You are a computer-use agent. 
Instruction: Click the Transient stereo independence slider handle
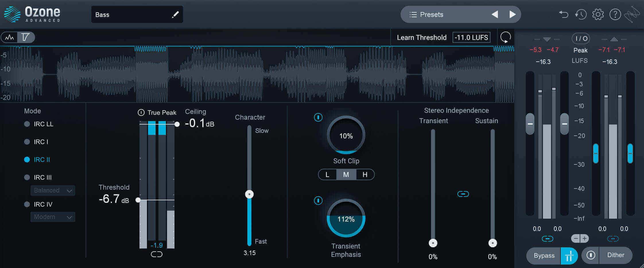(433, 243)
